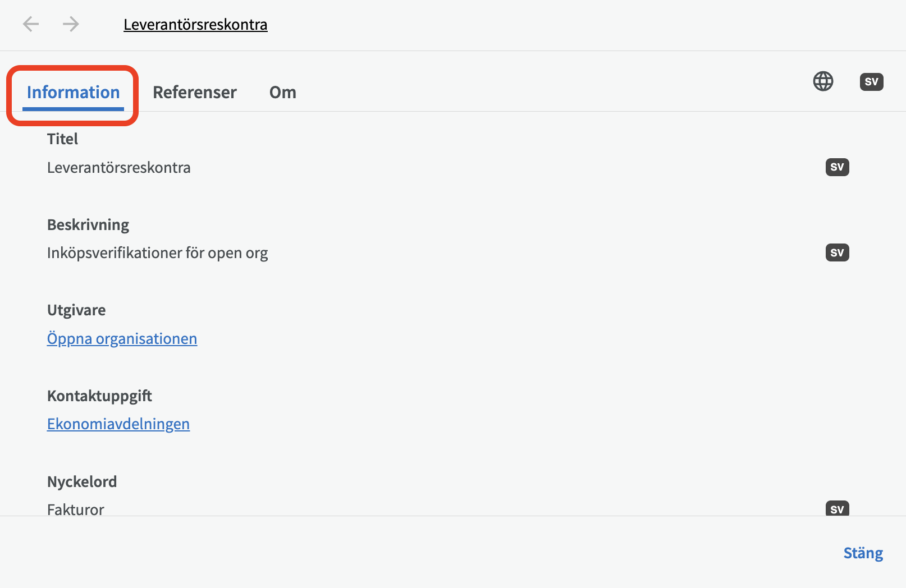
Task: Click the globe language icon
Action: click(823, 81)
